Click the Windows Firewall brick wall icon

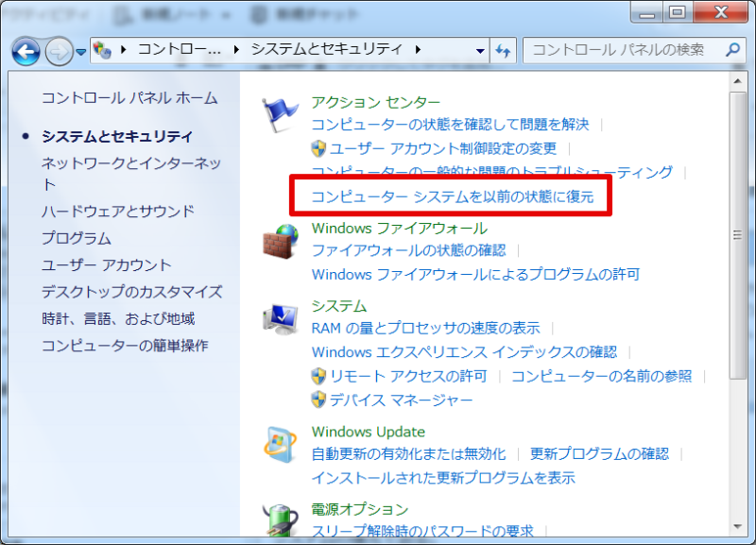pyautogui.click(x=281, y=242)
